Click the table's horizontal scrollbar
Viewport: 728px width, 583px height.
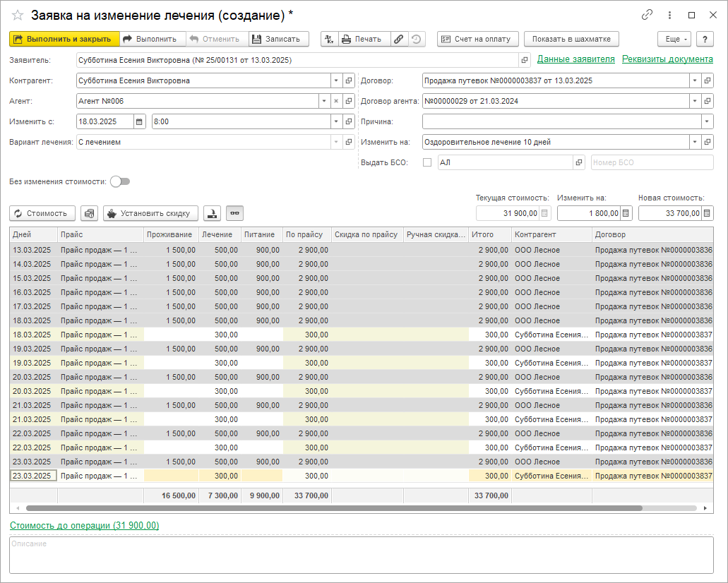point(333,507)
